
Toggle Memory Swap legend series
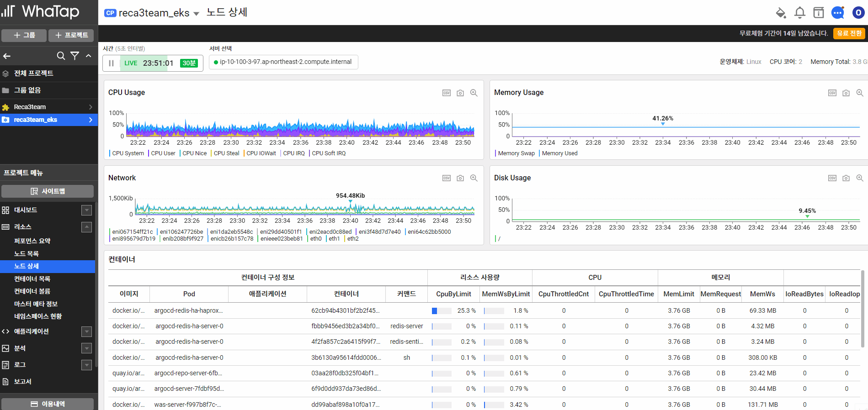(x=516, y=153)
